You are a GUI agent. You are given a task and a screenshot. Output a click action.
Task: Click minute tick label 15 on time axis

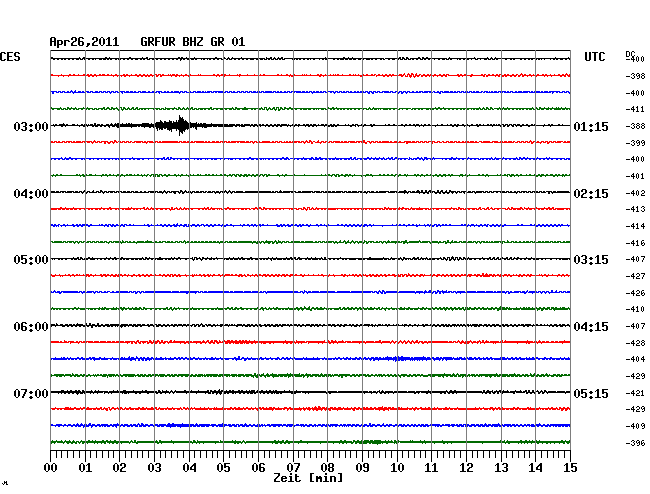tap(570, 468)
